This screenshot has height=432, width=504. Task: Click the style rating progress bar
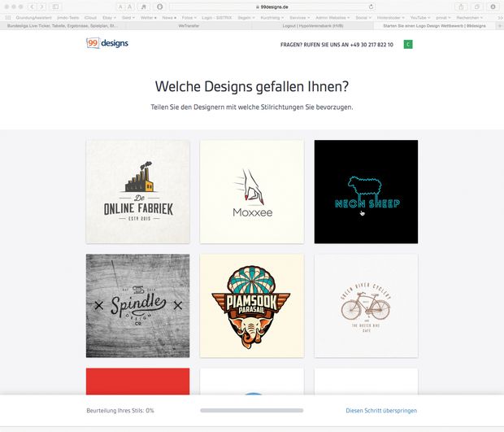pos(252,411)
